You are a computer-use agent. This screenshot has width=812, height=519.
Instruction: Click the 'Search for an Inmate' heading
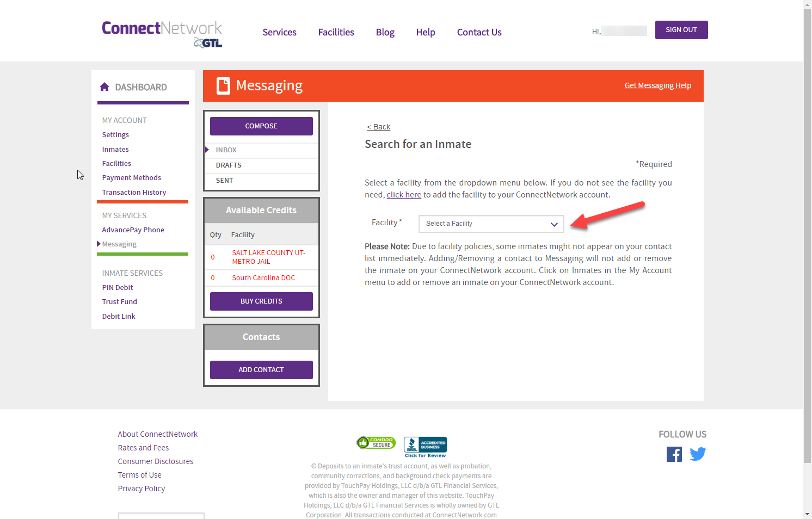coord(418,144)
